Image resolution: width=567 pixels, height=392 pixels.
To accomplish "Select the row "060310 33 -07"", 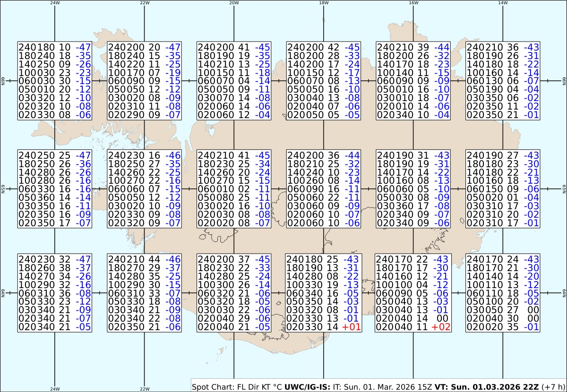I will 145,293.
